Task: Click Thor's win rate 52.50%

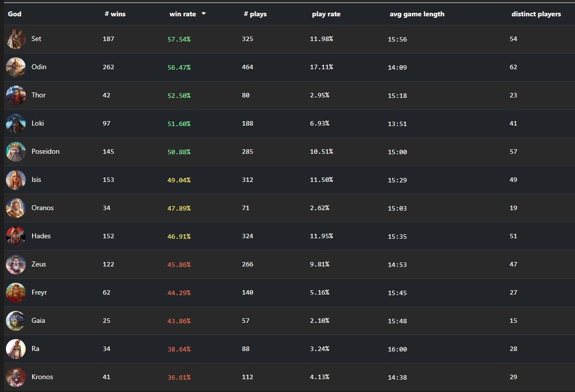Action: click(179, 96)
